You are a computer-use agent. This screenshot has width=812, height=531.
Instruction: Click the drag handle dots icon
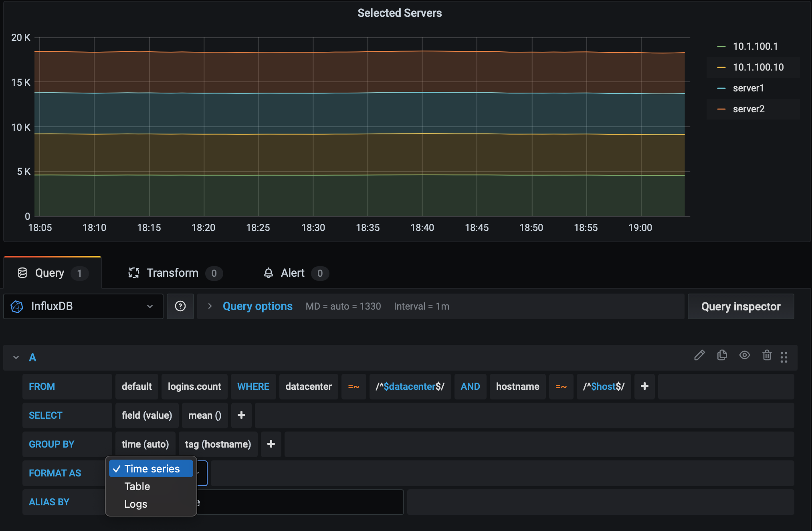[784, 357]
